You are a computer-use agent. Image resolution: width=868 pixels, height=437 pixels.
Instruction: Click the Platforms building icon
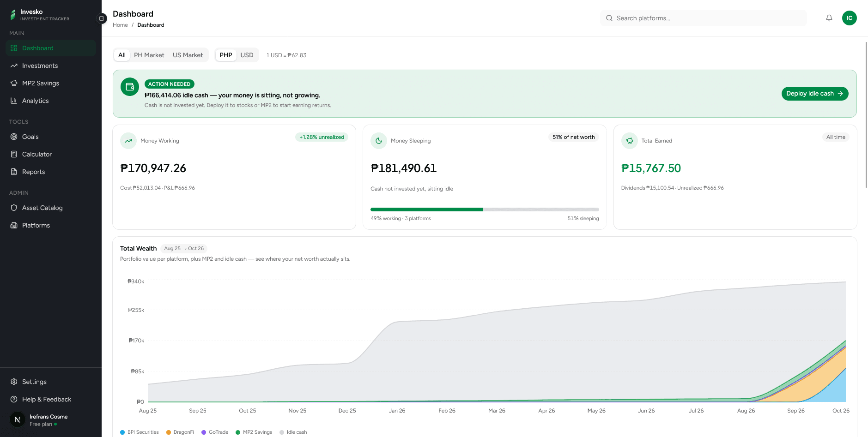pos(14,225)
